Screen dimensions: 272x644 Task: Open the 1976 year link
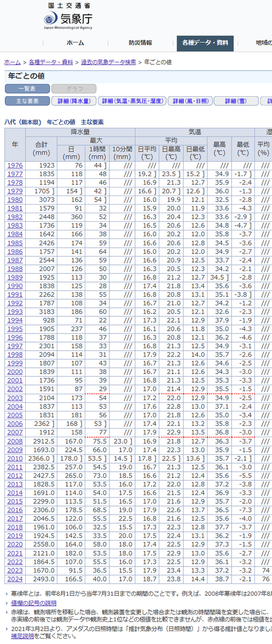[x=15, y=165]
